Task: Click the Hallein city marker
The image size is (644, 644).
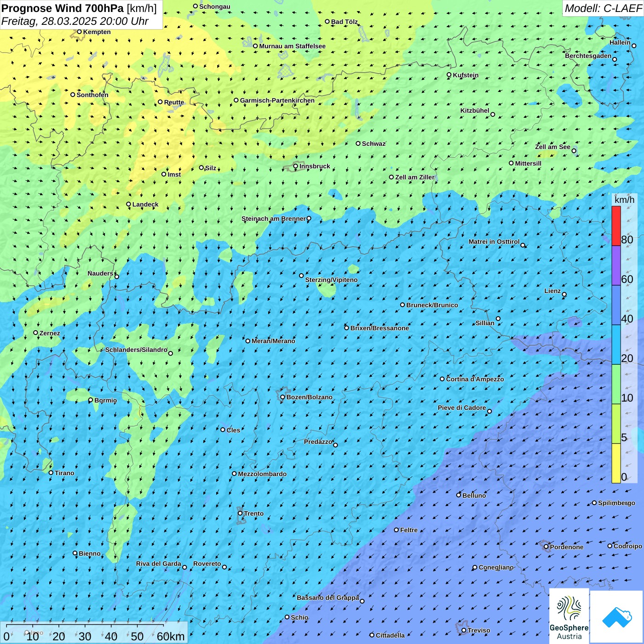Action: click(x=634, y=46)
